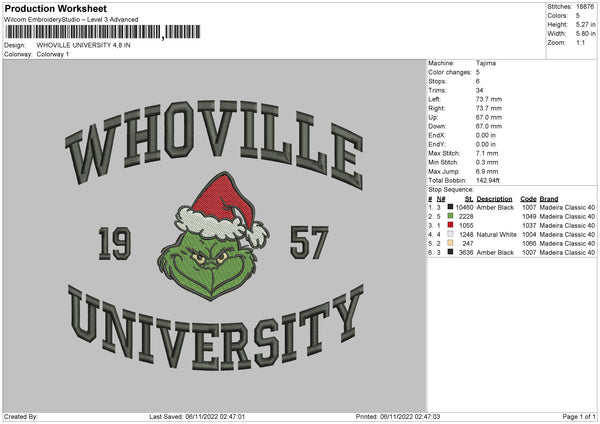Click the Zoom value 1:1
The height and width of the screenshot is (424, 600).
[x=580, y=42]
